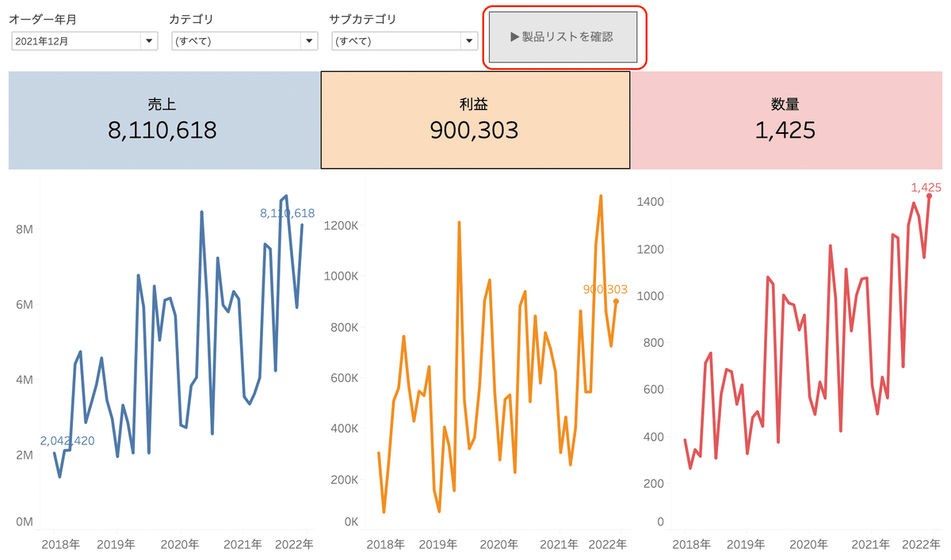The image size is (951, 560).
Task: Click 2020年 on the quantity chart axis
Action: (x=808, y=545)
